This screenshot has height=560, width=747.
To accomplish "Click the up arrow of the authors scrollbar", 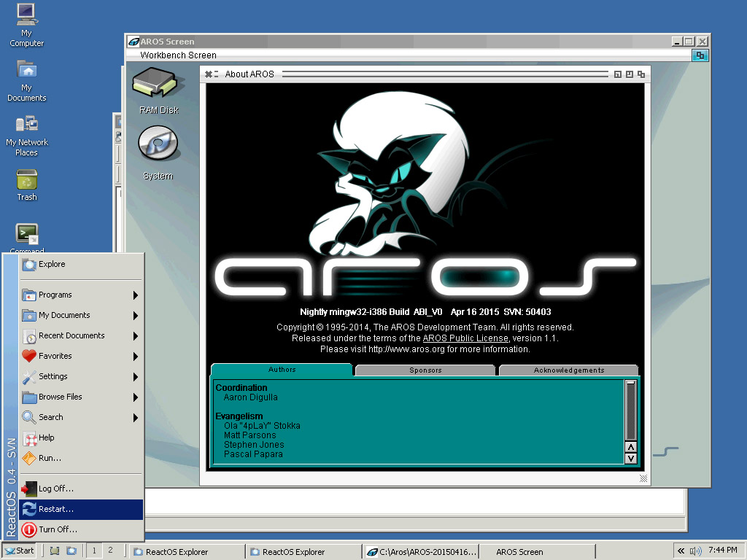I will tap(631, 447).
